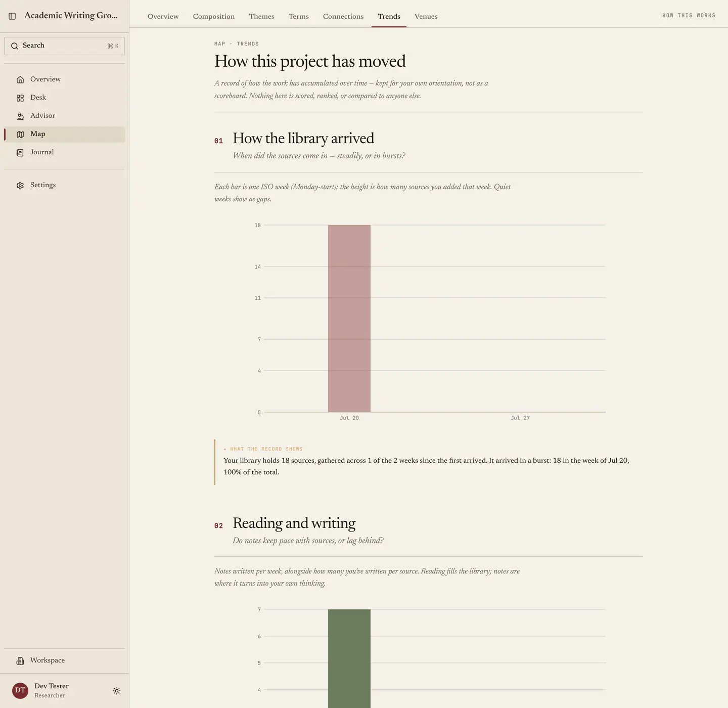The image size is (728, 708).
Task: Open the Venues tab
Action: click(x=426, y=16)
